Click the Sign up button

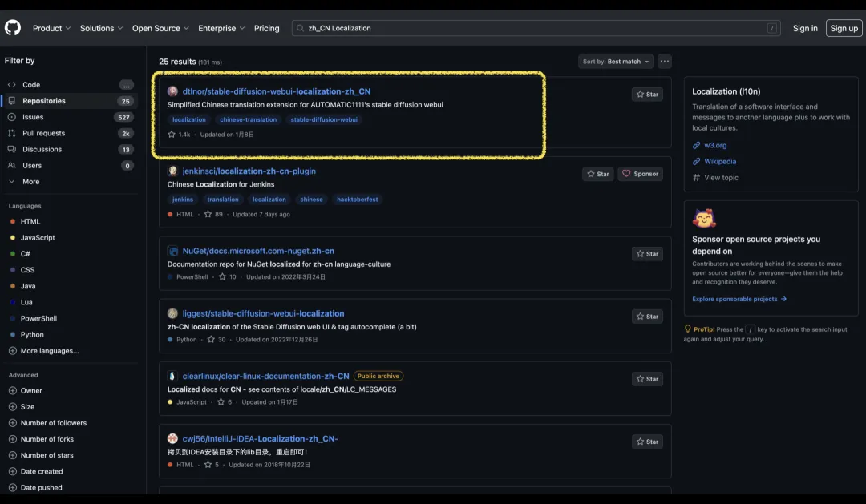pyautogui.click(x=844, y=28)
